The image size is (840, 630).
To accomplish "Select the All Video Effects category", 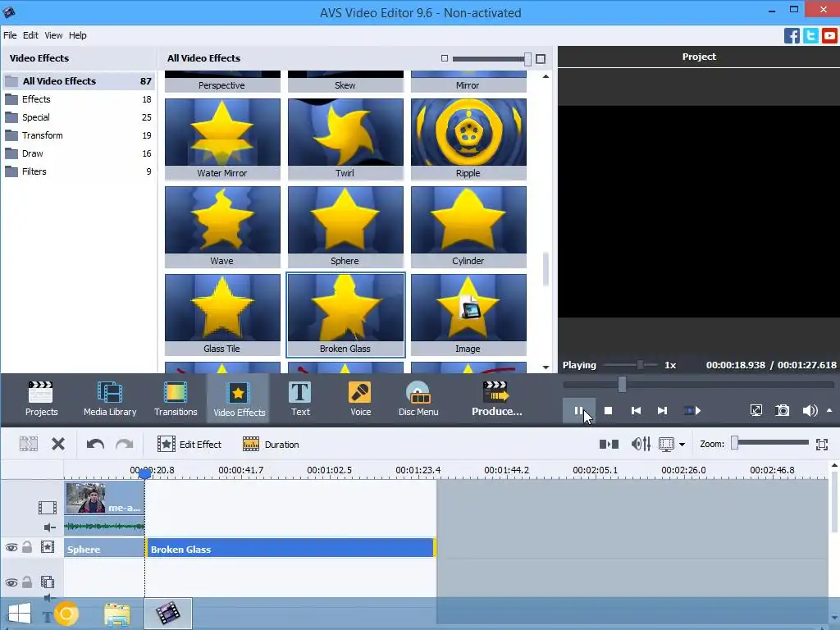I will point(79,81).
